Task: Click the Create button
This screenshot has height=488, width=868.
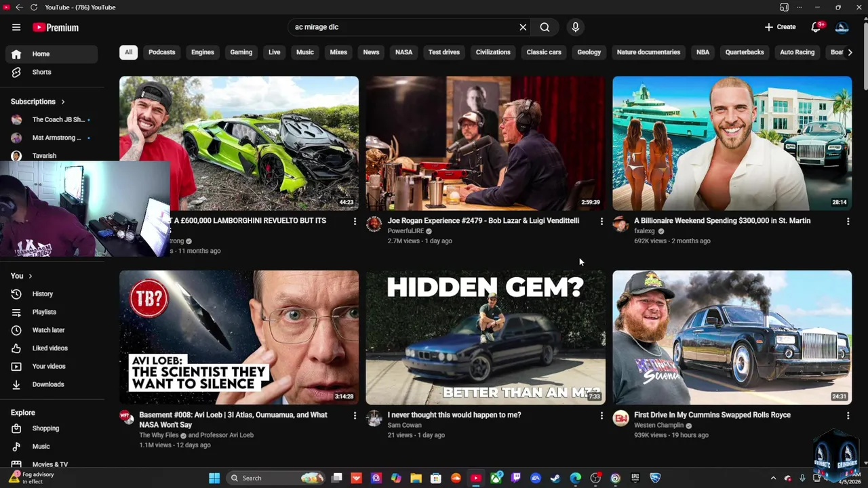Action: (780, 27)
